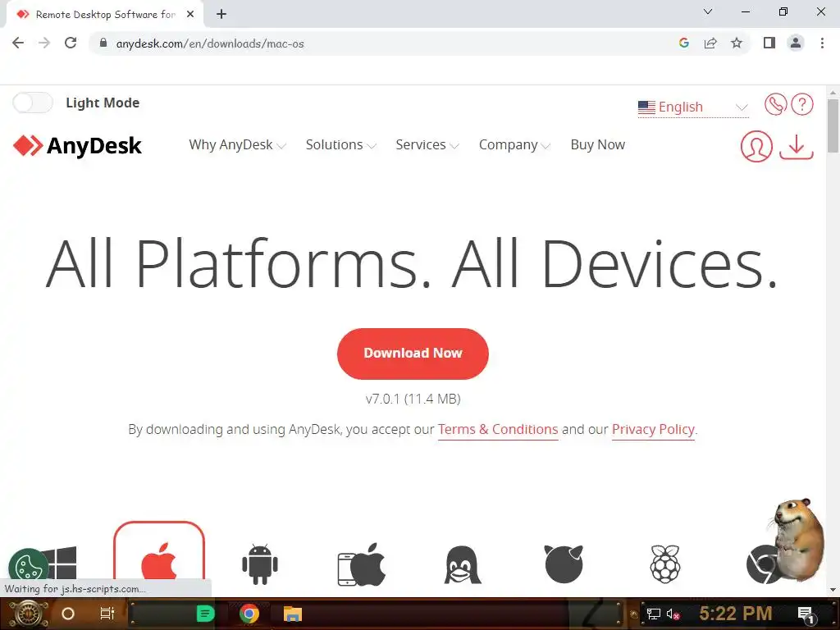
Task: Click the hamster desktop mascot
Action: [797, 539]
